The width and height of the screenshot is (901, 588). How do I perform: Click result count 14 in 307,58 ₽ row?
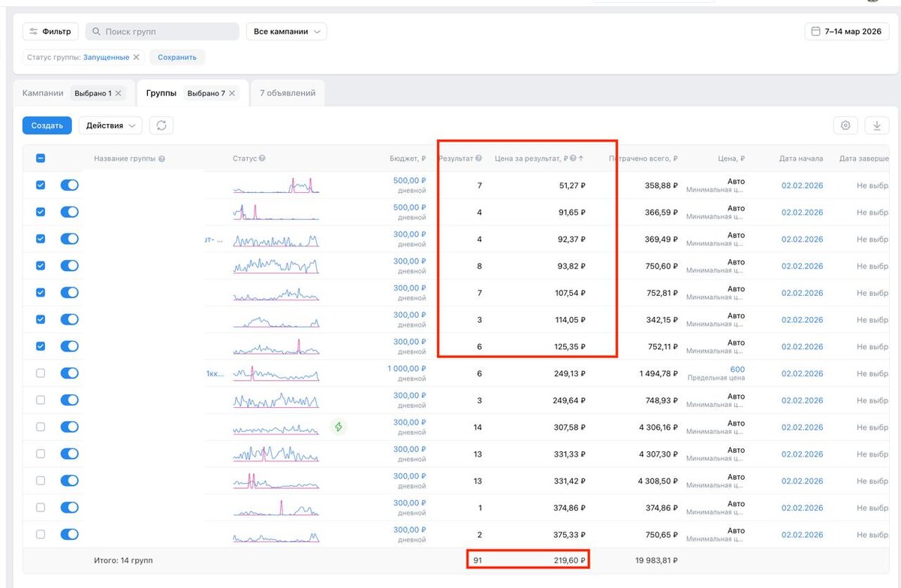pos(478,427)
